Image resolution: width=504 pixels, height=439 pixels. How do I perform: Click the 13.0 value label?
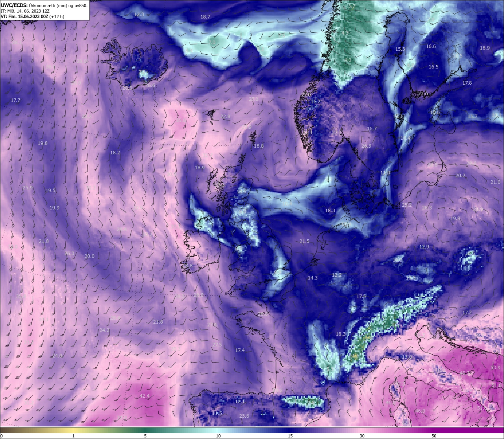coord(407,357)
